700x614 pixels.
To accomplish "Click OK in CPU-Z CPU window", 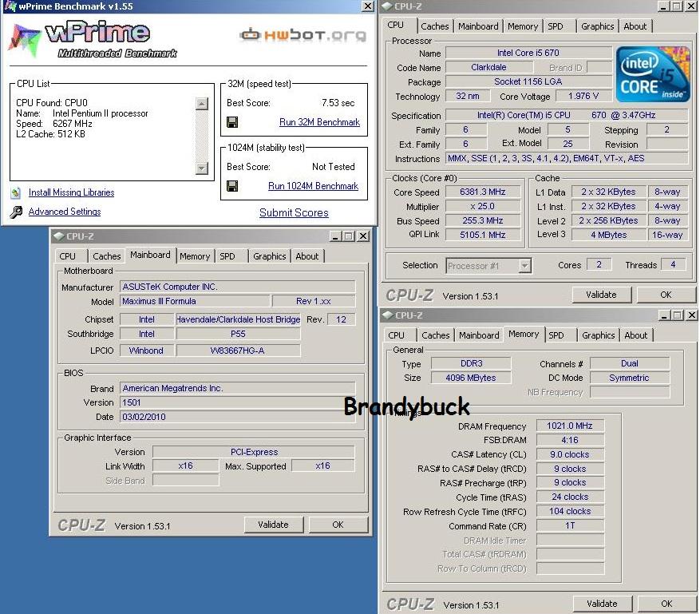I will [x=666, y=295].
